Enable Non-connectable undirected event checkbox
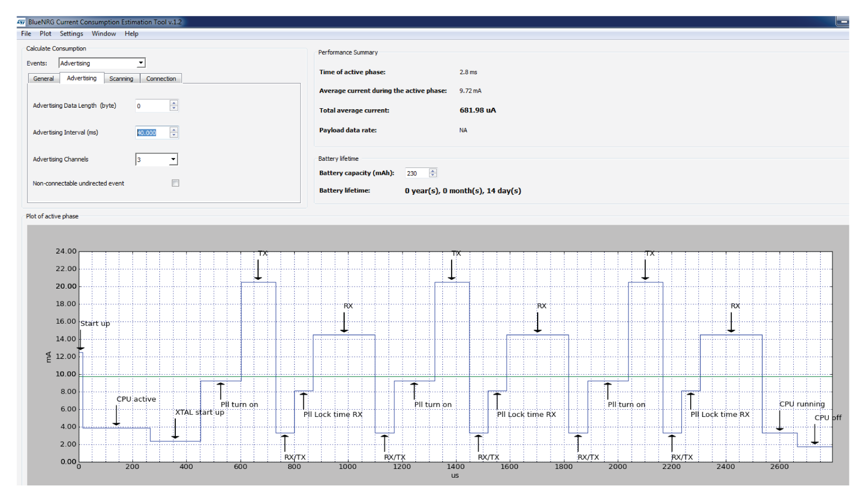This screenshot has height=504, width=868. [x=175, y=183]
